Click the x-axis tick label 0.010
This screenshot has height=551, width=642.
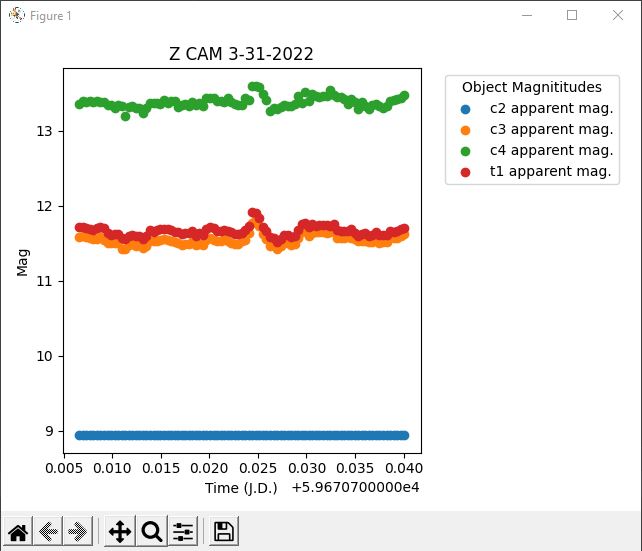pyautogui.click(x=112, y=468)
